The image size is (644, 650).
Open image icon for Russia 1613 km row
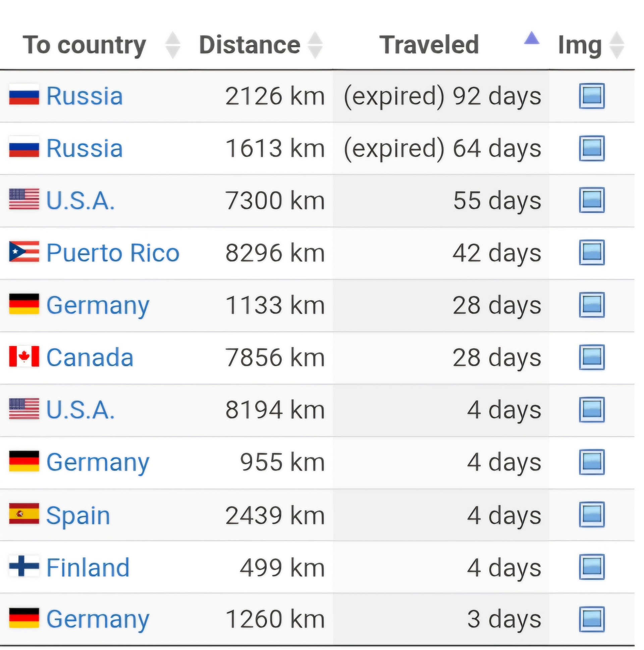(x=591, y=148)
